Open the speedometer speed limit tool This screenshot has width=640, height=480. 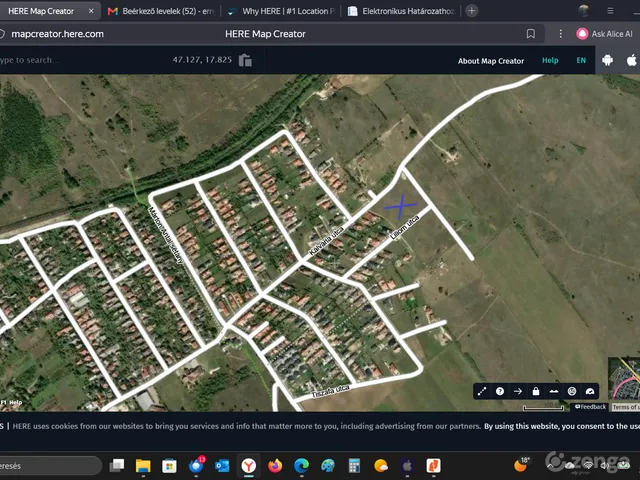click(590, 391)
